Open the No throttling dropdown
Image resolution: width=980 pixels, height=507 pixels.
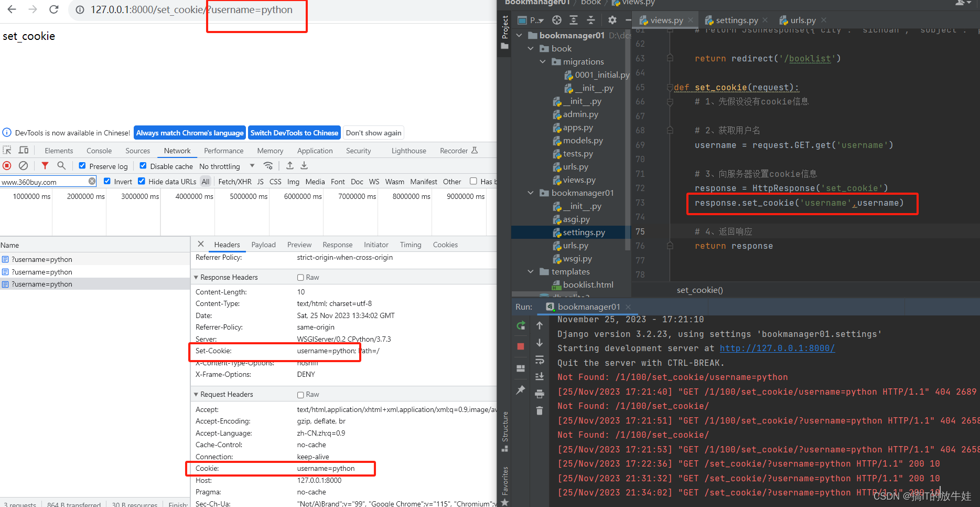pos(227,166)
